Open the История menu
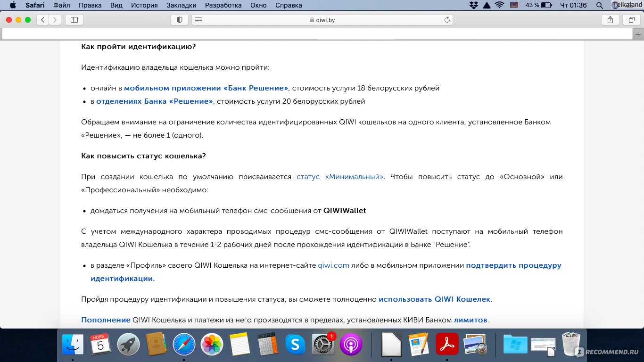 click(x=144, y=5)
